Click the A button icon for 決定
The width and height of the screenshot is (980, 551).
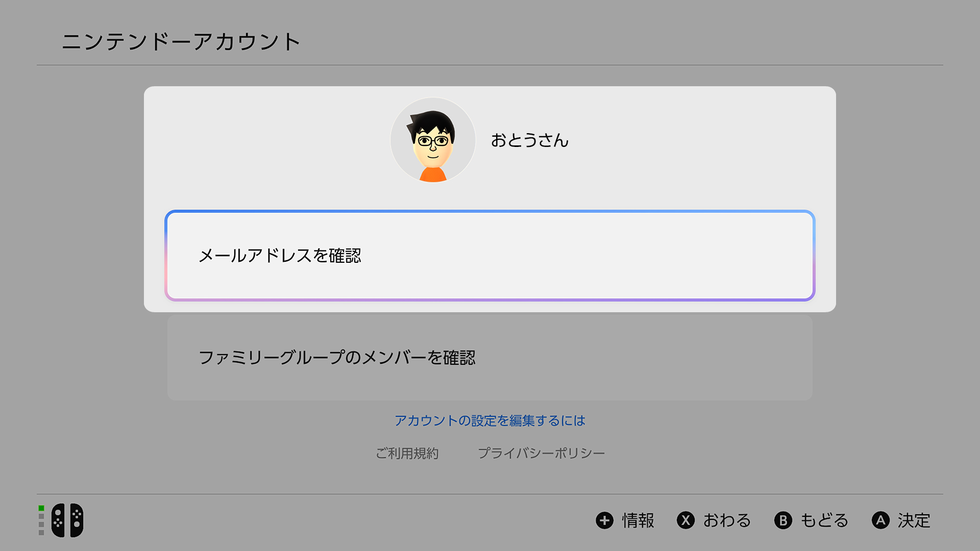click(x=881, y=520)
